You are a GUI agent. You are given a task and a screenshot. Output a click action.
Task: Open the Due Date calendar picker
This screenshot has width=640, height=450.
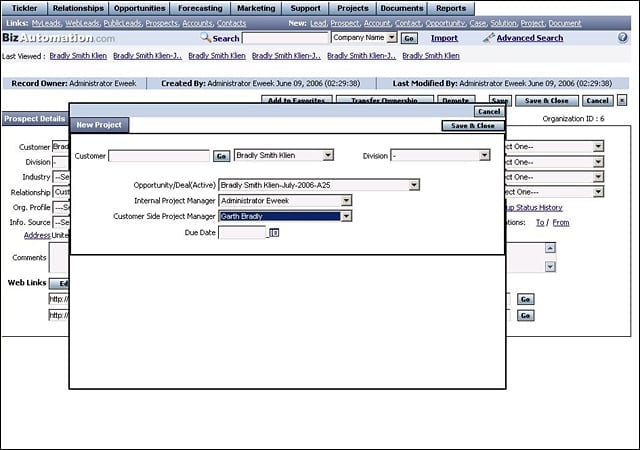(274, 233)
